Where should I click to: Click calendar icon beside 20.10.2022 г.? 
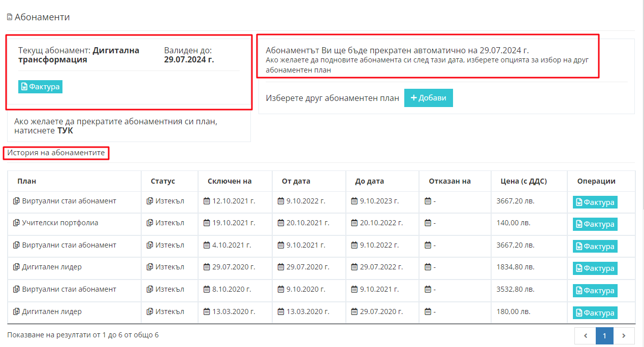[354, 223]
